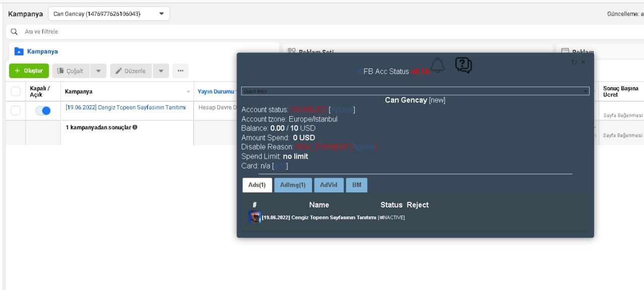Close the FB Acc Status popup
This screenshot has height=290, width=644.
click(583, 62)
